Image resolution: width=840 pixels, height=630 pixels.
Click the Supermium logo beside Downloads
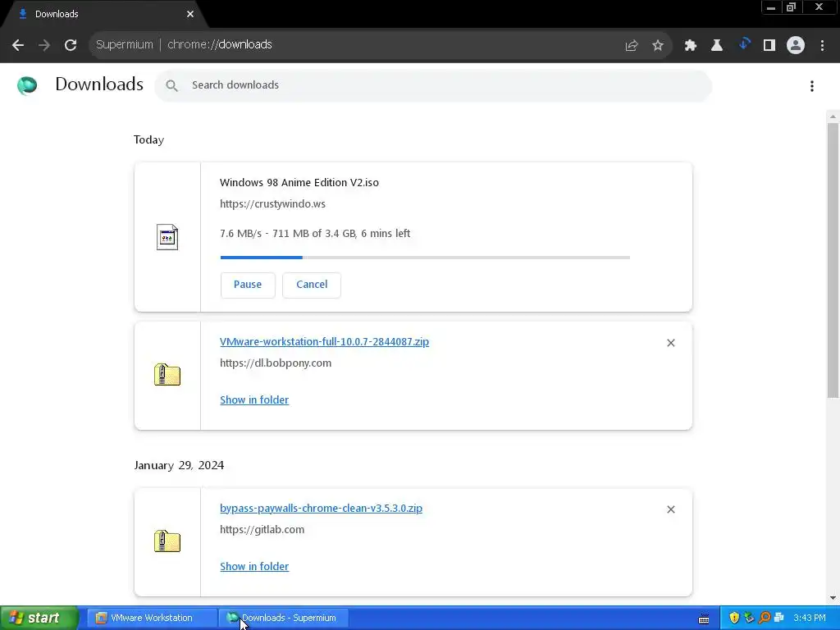click(x=27, y=85)
